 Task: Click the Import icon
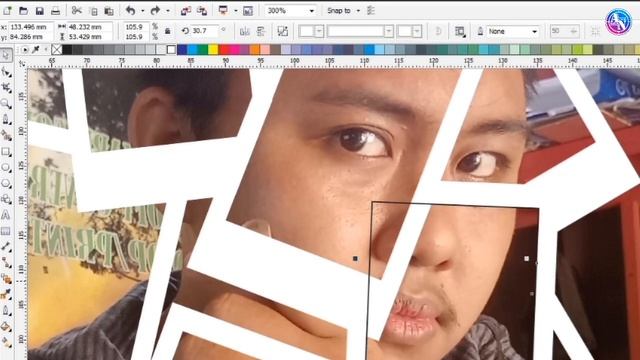click(x=186, y=11)
